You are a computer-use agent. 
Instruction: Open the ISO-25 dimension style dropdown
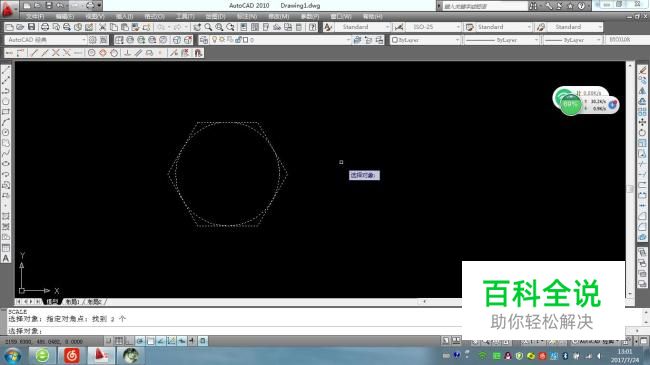pos(433,27)
